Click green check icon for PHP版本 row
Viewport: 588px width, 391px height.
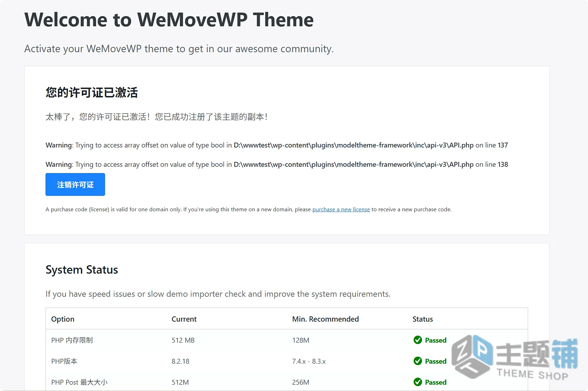point(417,361)
